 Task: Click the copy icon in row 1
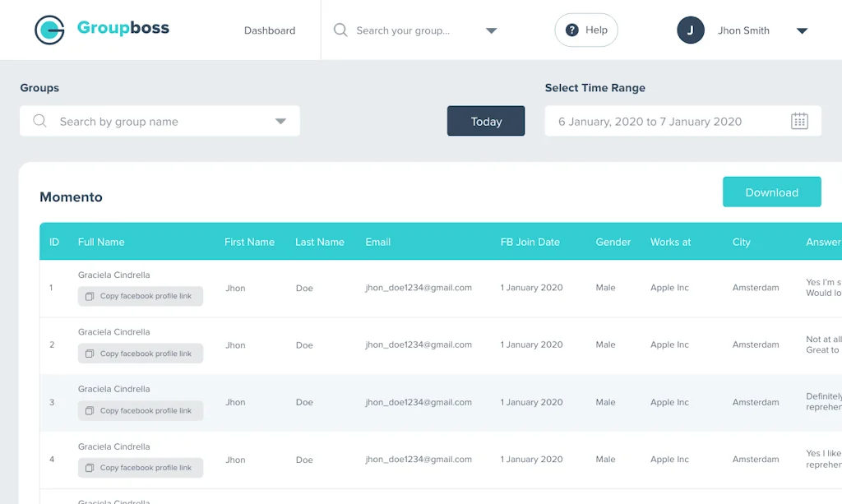pos(90,296)
